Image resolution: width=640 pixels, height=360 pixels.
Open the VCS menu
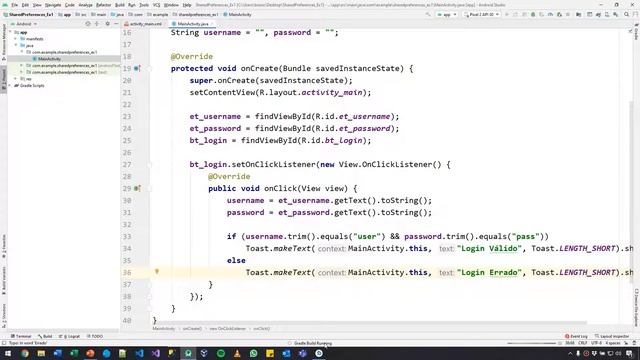click(x=156, y=5)
